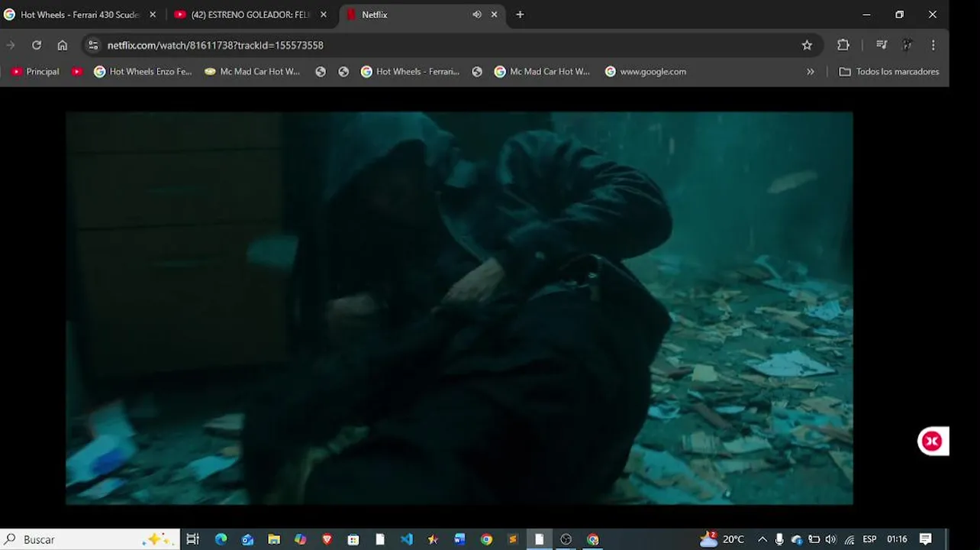Open the media controls icon in toolbar
The width and height of the screenshot is (980, 550).
(x=882, y=45)
